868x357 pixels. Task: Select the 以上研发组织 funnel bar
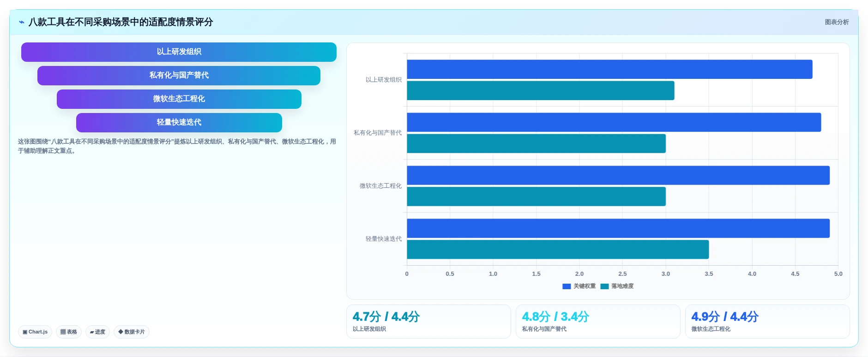[x=179, y=52]
